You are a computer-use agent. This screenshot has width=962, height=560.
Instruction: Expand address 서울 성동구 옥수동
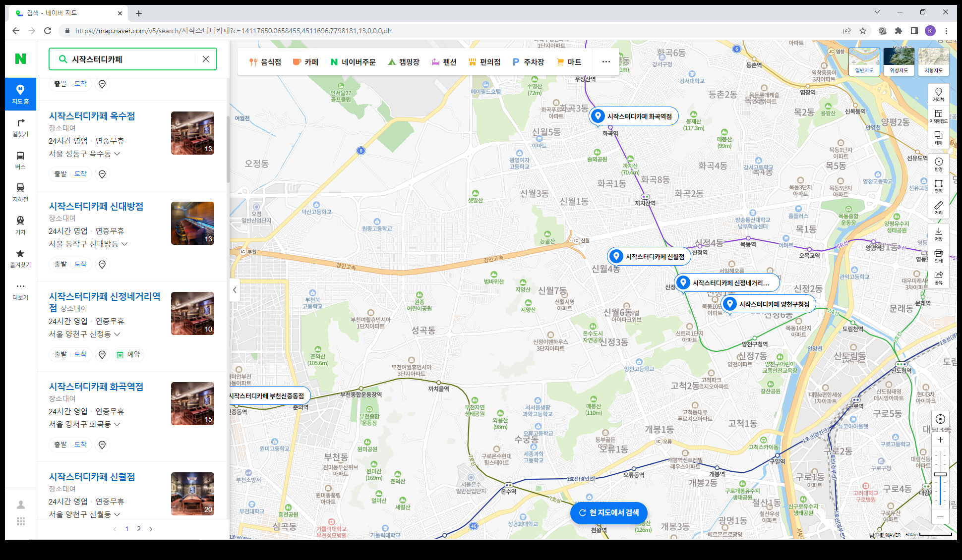click(84, 154)
